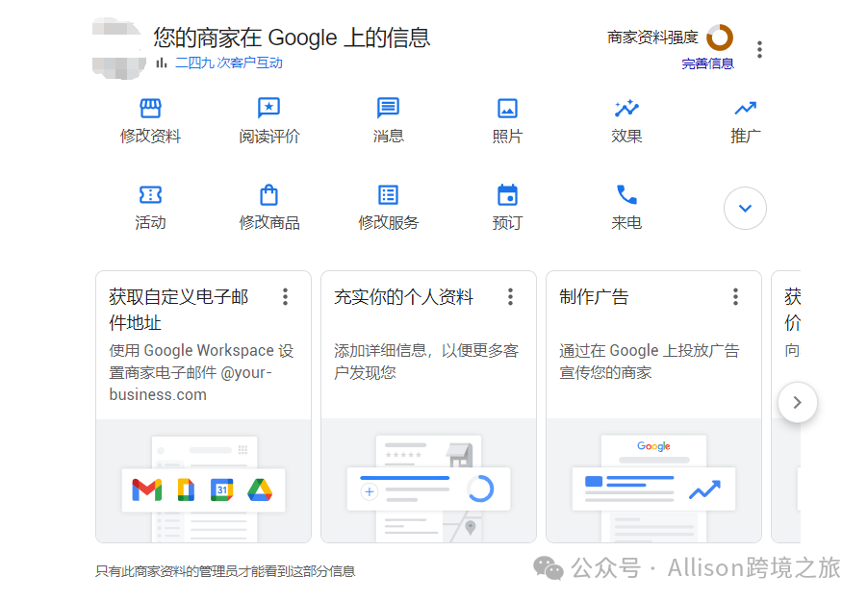Open 修改服务 list icon
This screenshot has height=602, width=868.
click(388, 195)
